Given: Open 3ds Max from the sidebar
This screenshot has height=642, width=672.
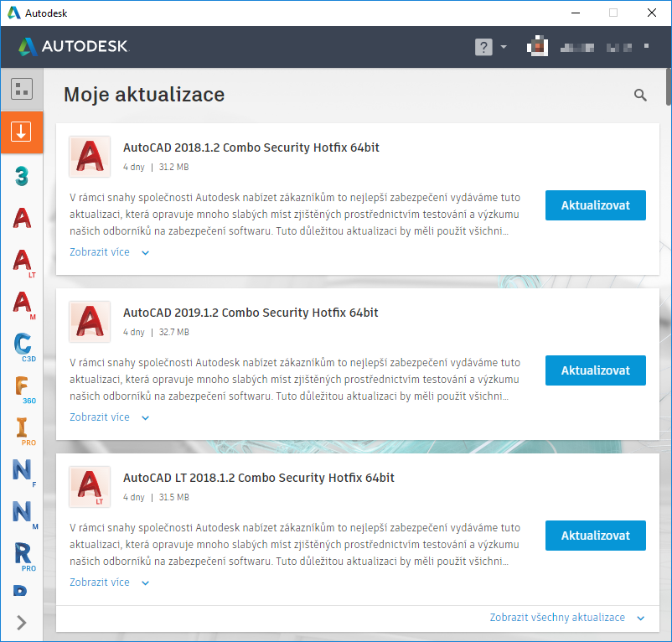Looking at the screenshot, I should click(22, 176).
